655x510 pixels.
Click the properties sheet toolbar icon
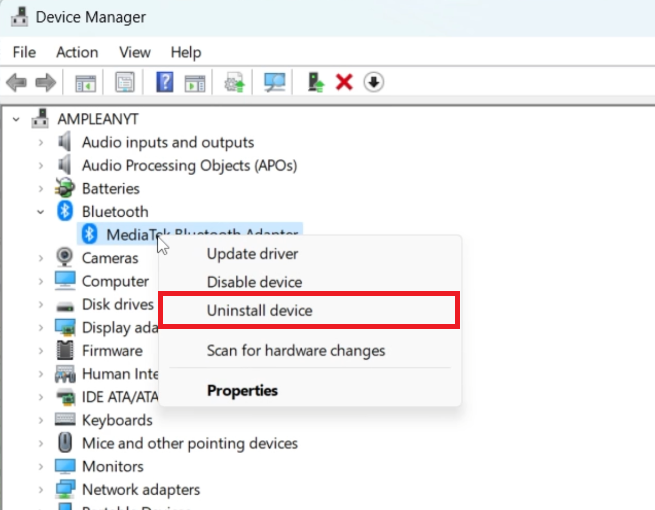125,82
